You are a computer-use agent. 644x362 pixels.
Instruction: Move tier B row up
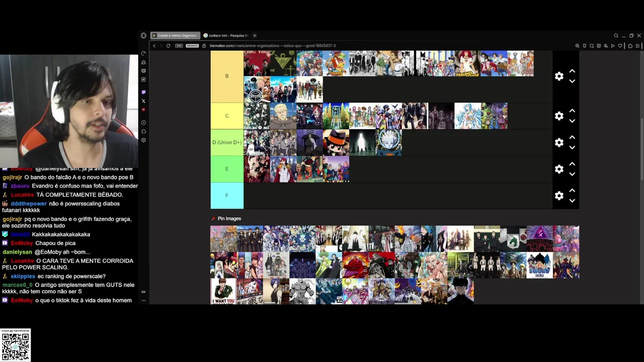pos(572,71)
